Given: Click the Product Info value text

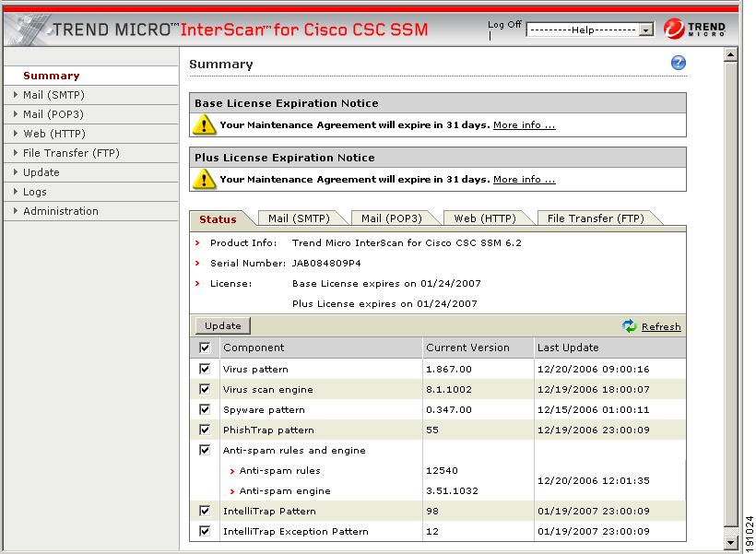Looking at the screenshot, I should [407, 243].
